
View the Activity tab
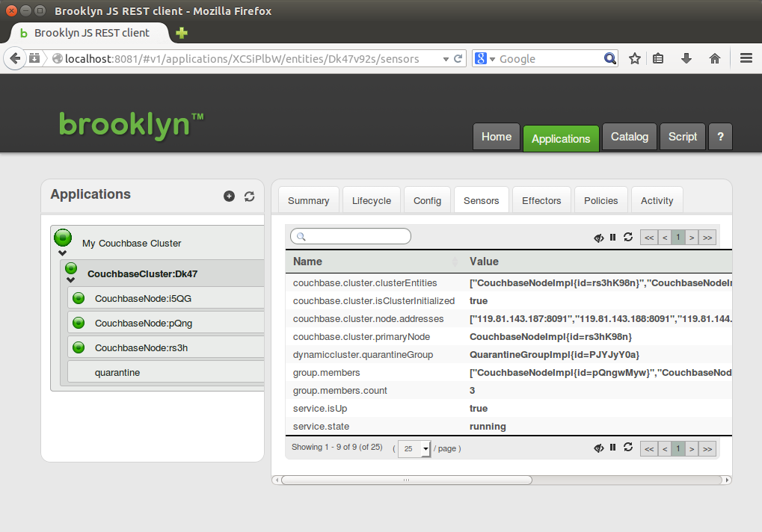coord(657,200)
